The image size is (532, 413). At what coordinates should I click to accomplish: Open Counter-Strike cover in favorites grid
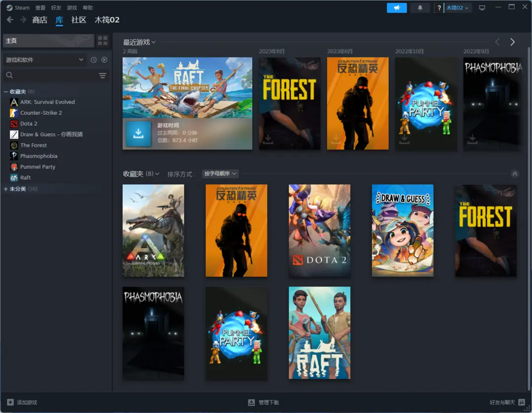(x=236, y=230)
